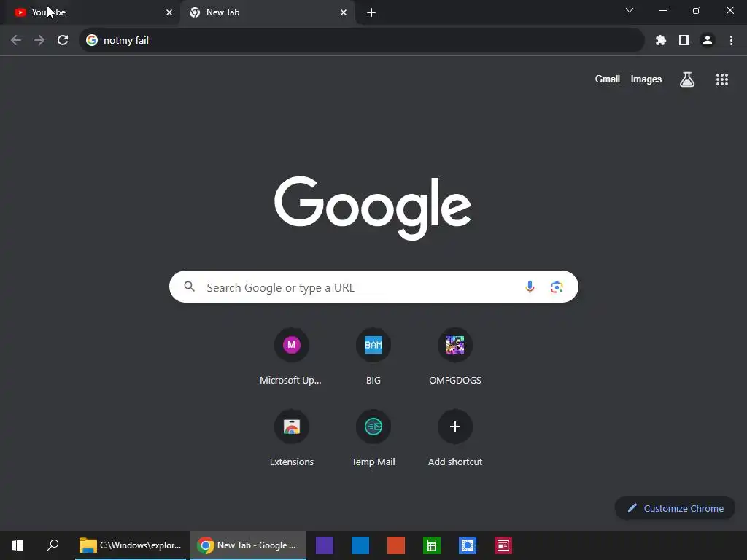Open the Gmail link
This screenshot has width=747, height=560.
pos(608,79)
